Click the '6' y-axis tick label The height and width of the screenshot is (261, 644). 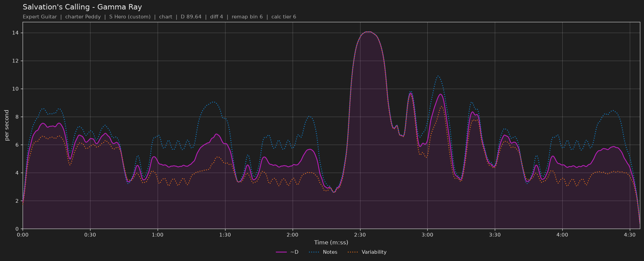pos(18,145)
